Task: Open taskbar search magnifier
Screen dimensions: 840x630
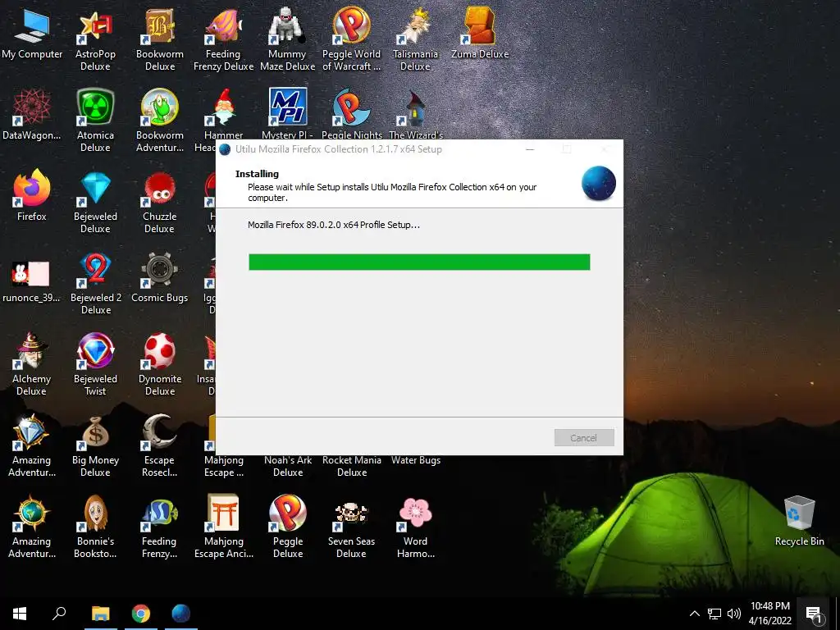Action: click(59, 614)
